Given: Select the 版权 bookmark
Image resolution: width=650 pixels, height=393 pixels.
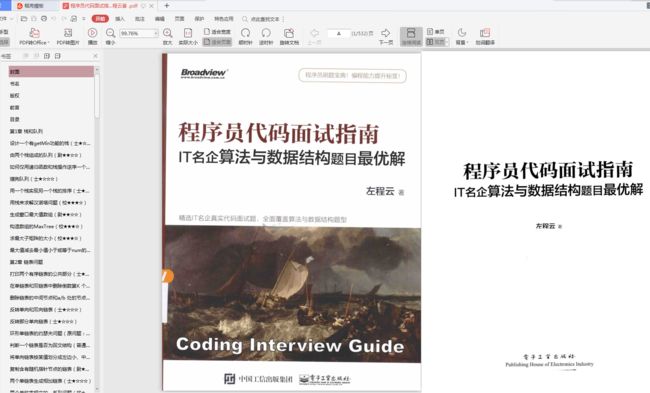Looking at the screenshot, I should 15,95.
